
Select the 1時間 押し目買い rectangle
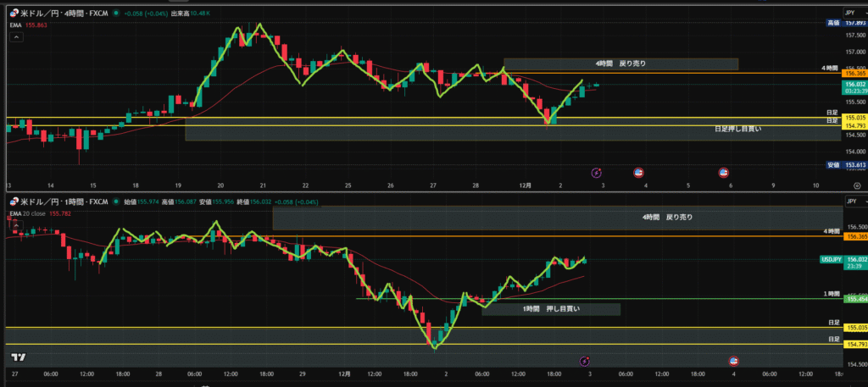pos(551,309)
